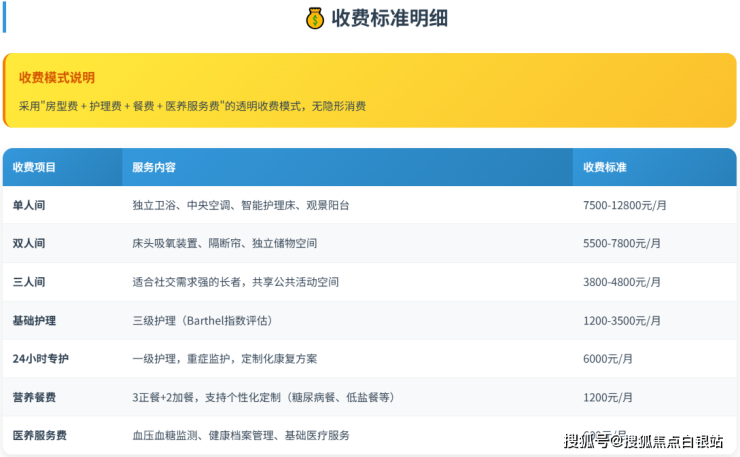740x457 pixels.
Task: Choose the 三人间 row label
Action: click(x=29, y=282)
